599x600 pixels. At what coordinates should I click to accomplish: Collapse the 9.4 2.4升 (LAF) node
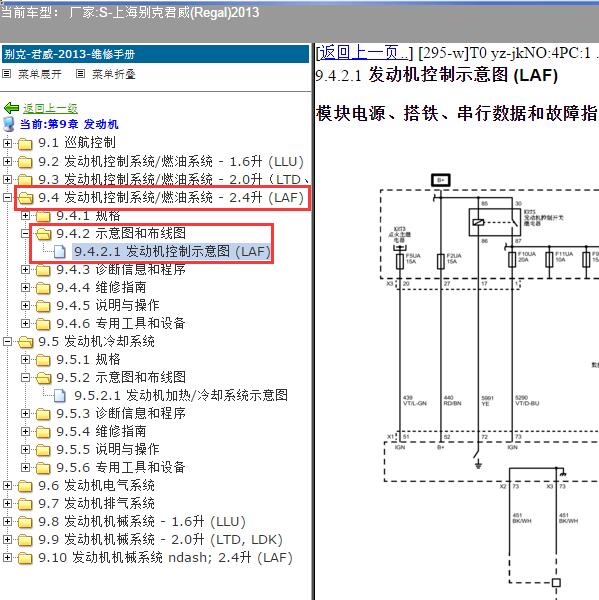(x=7, y=197)
